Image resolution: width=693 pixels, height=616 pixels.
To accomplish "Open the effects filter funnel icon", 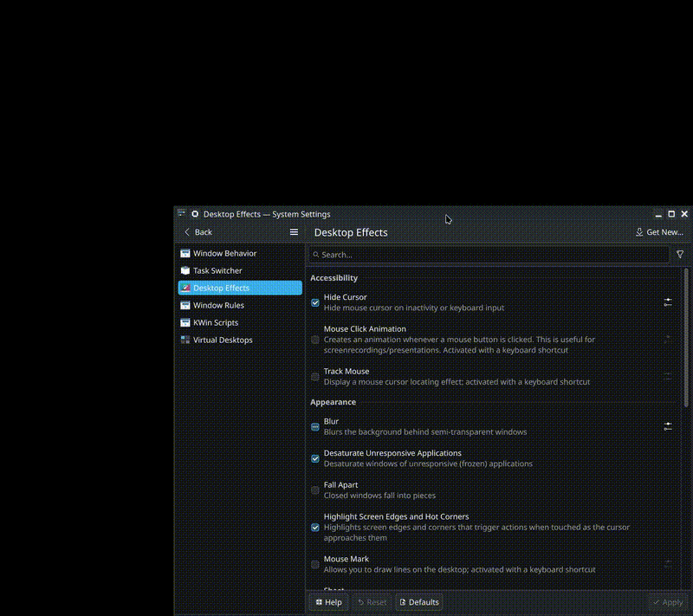I will click(x=680, y=254).
